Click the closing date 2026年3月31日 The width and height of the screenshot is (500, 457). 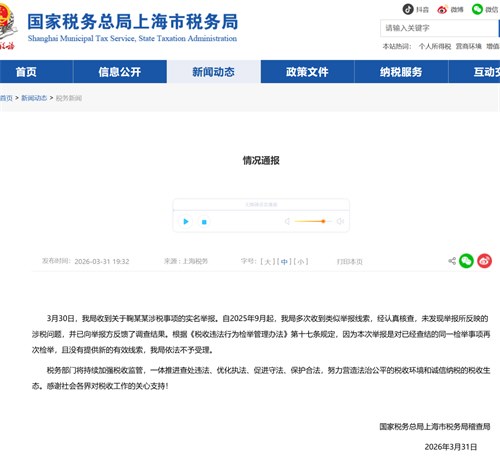451,447
